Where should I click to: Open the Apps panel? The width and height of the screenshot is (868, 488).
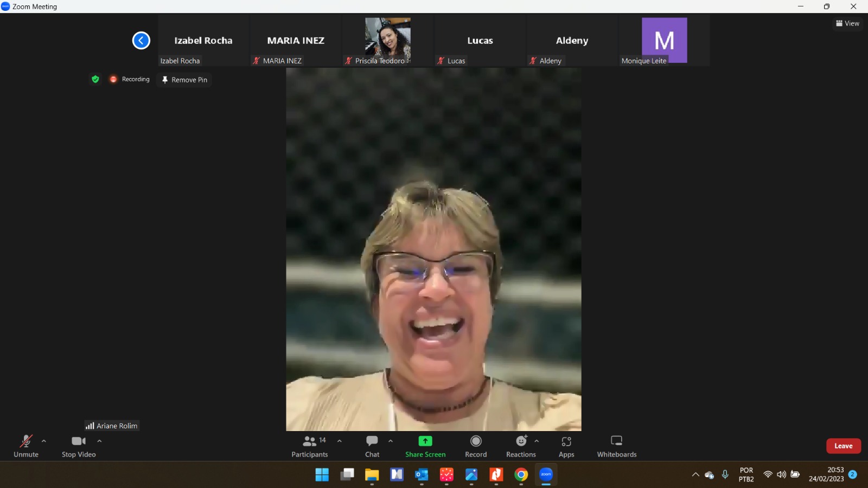(x=566, y=446)
